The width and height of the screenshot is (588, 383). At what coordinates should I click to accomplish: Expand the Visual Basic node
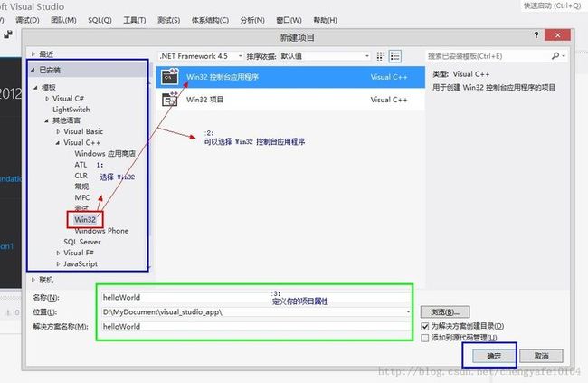pyautogui.click(x=58, y=131)
